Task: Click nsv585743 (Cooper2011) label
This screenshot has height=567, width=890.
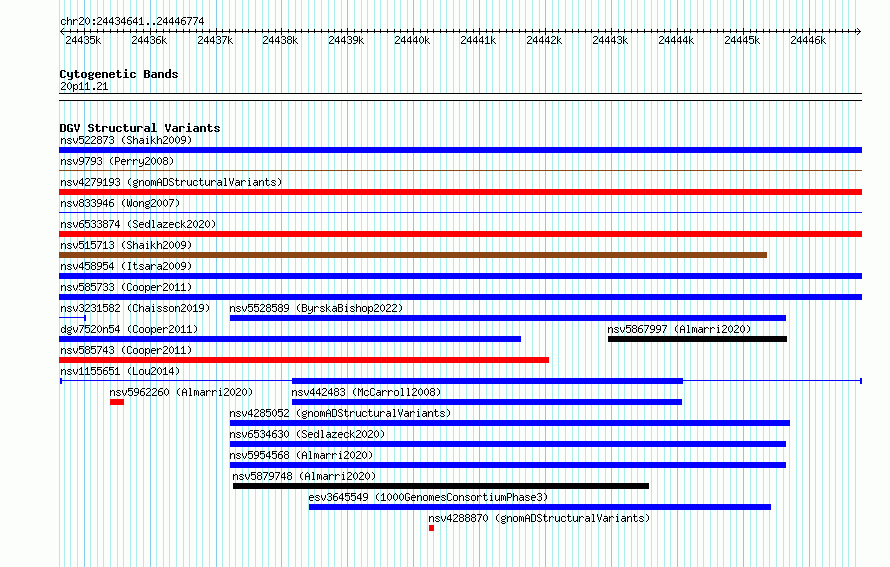Action: tap(126, 350)
